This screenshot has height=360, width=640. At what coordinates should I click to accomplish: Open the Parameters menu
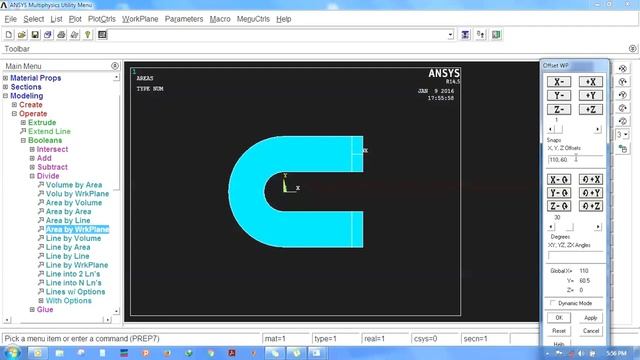tap(184, 19)
